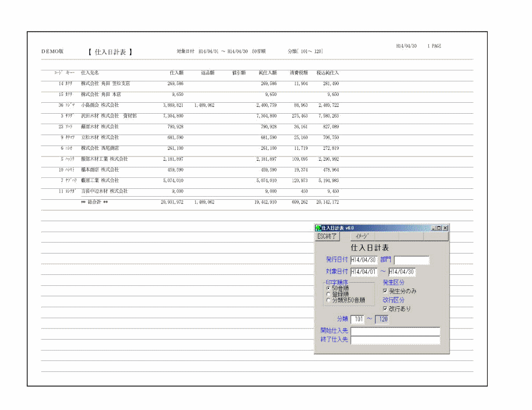
Task: Click the 【仕入日計表】 report title
Action: (110, 52)
